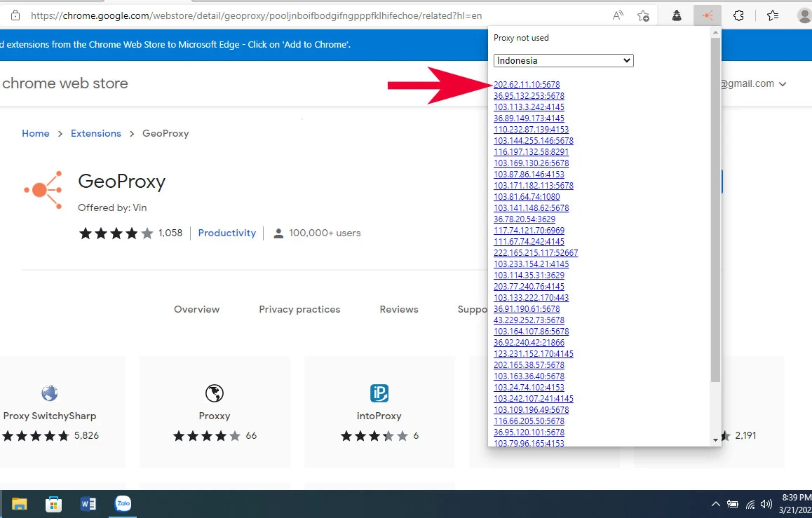Show hidden system tray icons

[715, 504]
